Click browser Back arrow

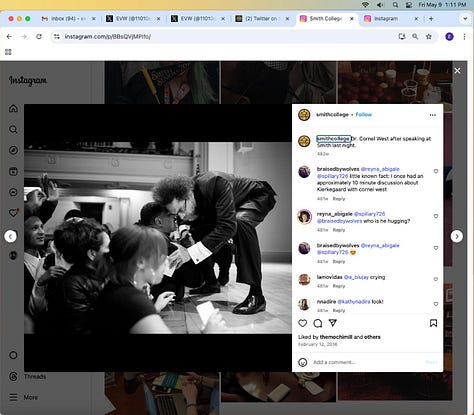(x=9, y=36)
